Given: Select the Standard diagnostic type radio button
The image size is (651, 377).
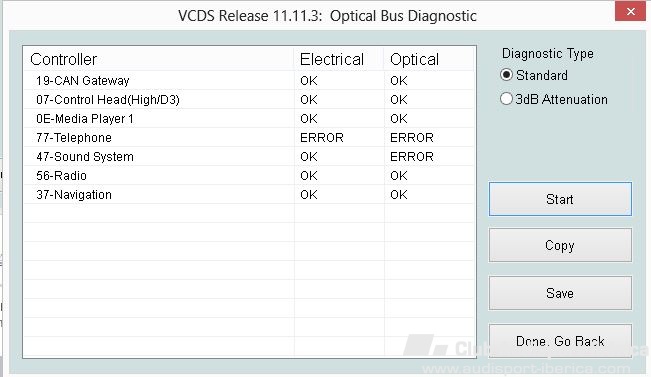Looking at the screenshot, I should [507, 75].
